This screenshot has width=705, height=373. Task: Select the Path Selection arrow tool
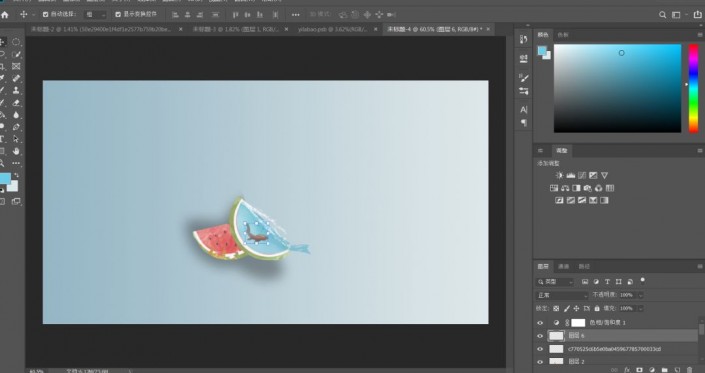coord(16,139)
